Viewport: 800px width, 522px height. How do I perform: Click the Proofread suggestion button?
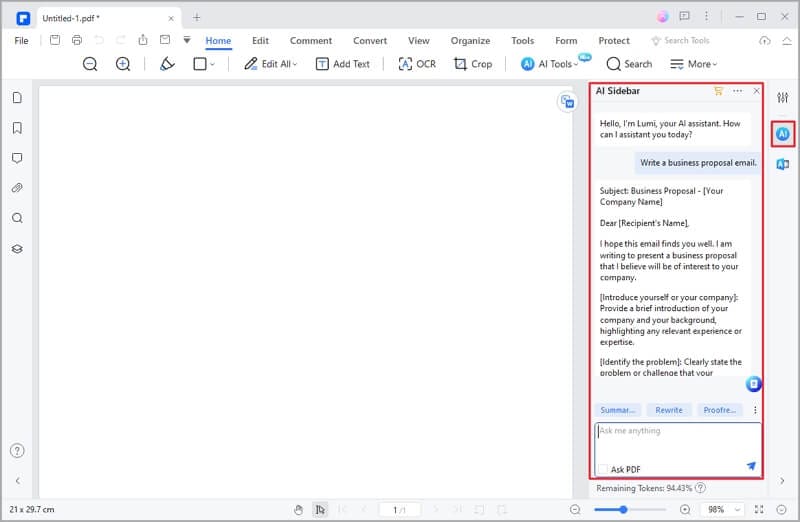[x=719, y=410]
